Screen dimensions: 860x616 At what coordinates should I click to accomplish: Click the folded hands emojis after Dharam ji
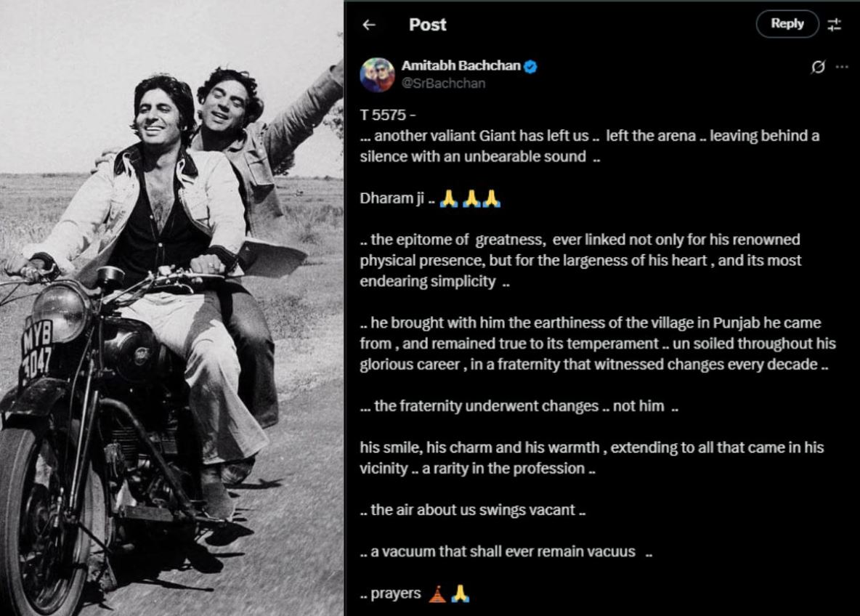click(471, 199)
